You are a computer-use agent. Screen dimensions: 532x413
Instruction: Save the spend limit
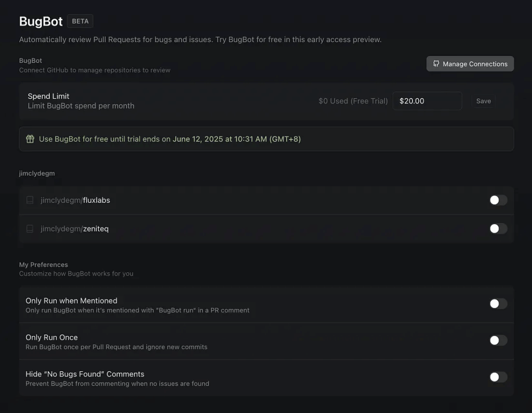(484, 101)
